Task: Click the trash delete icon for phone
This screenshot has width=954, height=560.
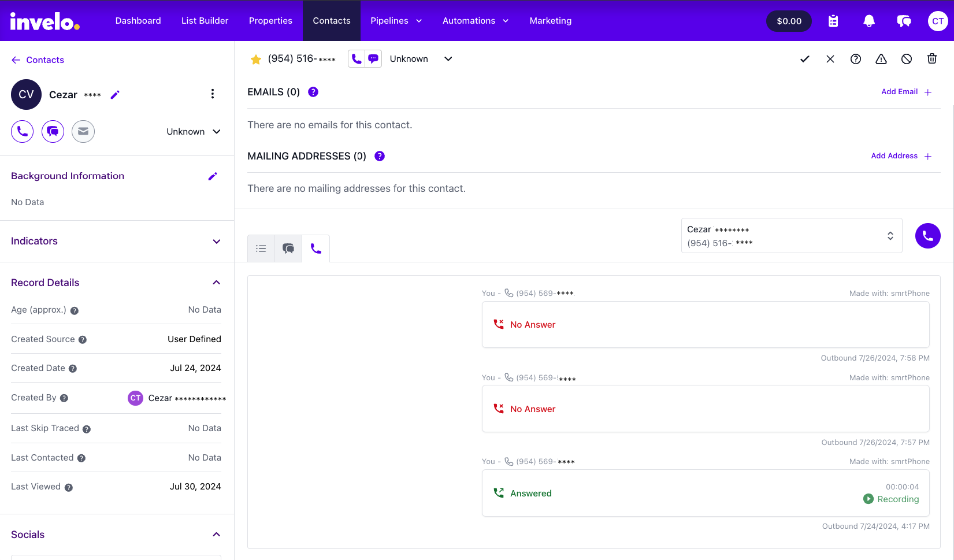Action: [931, 59]
